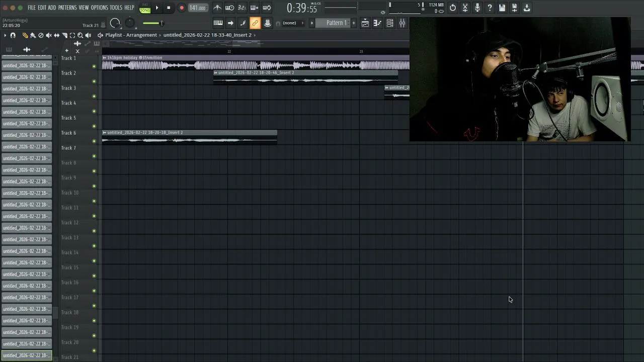The height and width of the screenshot is (362, 644).
Task: Open the Piano roll window icon
Action: [377, 23]
